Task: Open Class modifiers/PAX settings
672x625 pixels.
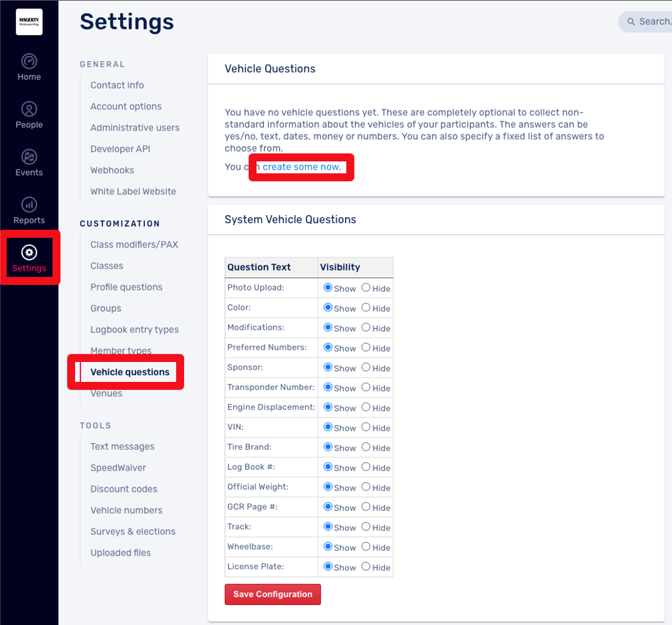Action: point(134,245)
